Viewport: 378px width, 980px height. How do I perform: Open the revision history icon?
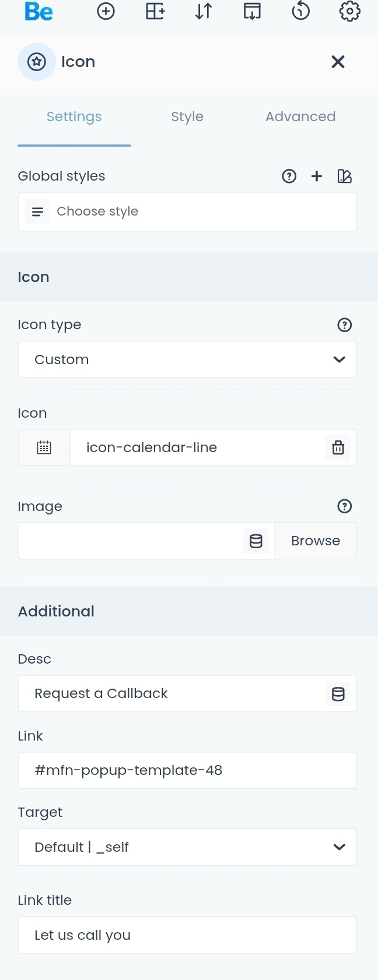tap(300, 12)
